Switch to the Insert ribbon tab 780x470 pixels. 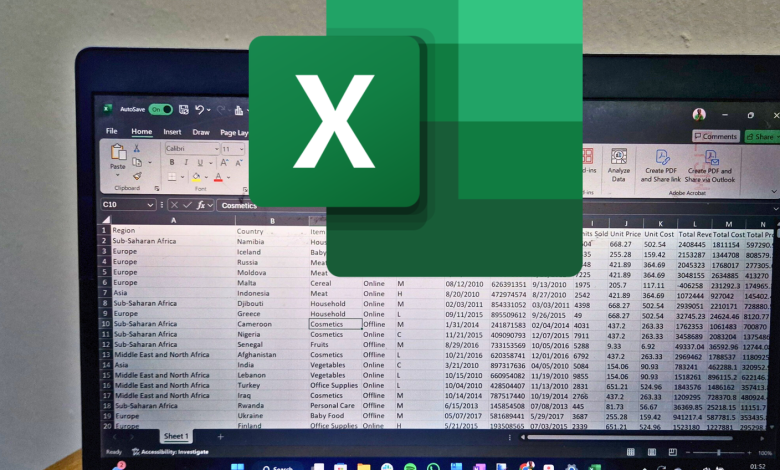pyautogui.click(x=172, y=131)
